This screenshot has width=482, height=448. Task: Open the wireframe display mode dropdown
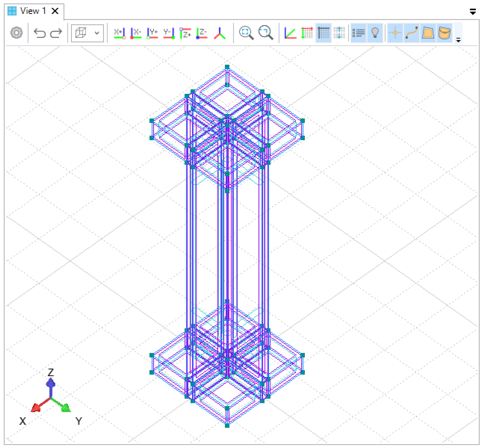coord(97,33)
